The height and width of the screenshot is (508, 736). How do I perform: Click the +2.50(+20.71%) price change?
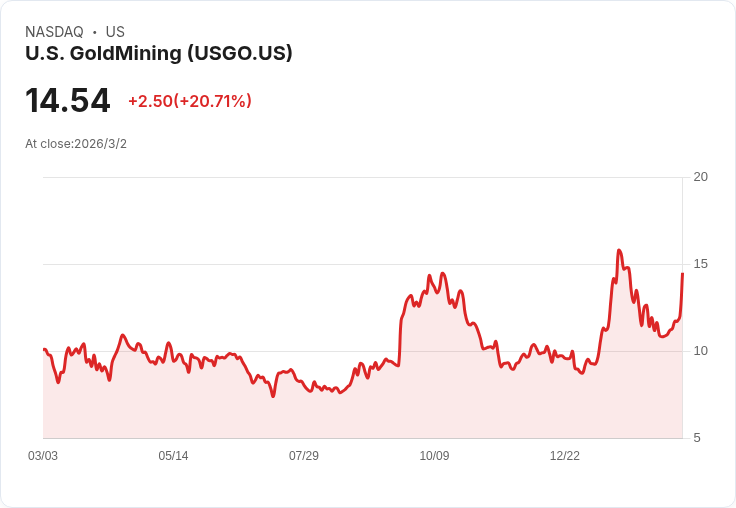tap(189, 101)
